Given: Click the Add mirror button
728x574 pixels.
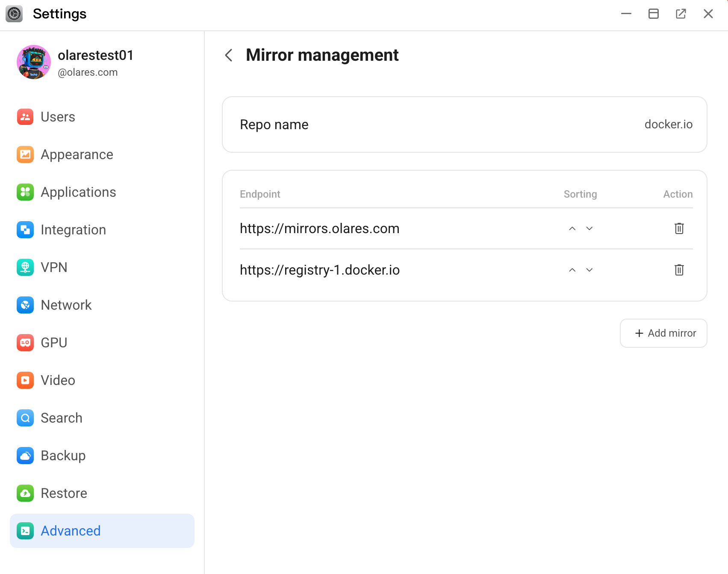Looking at the screenshot, I should (663, 333).
